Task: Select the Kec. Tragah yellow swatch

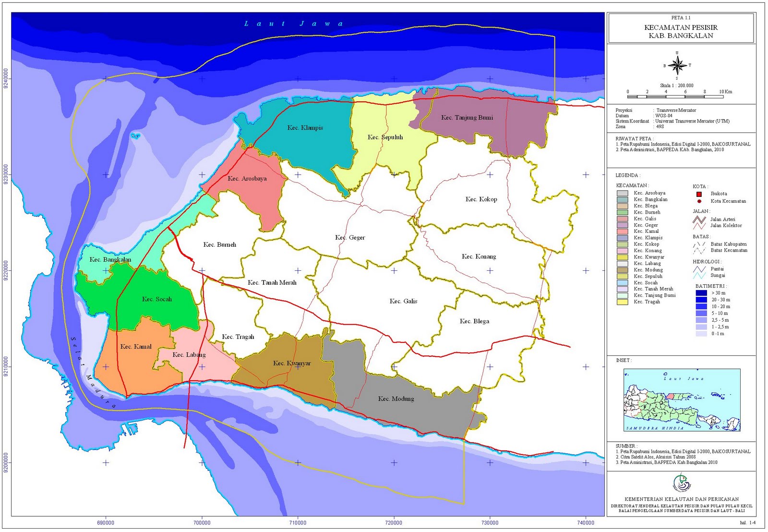Action: (622, 302)
